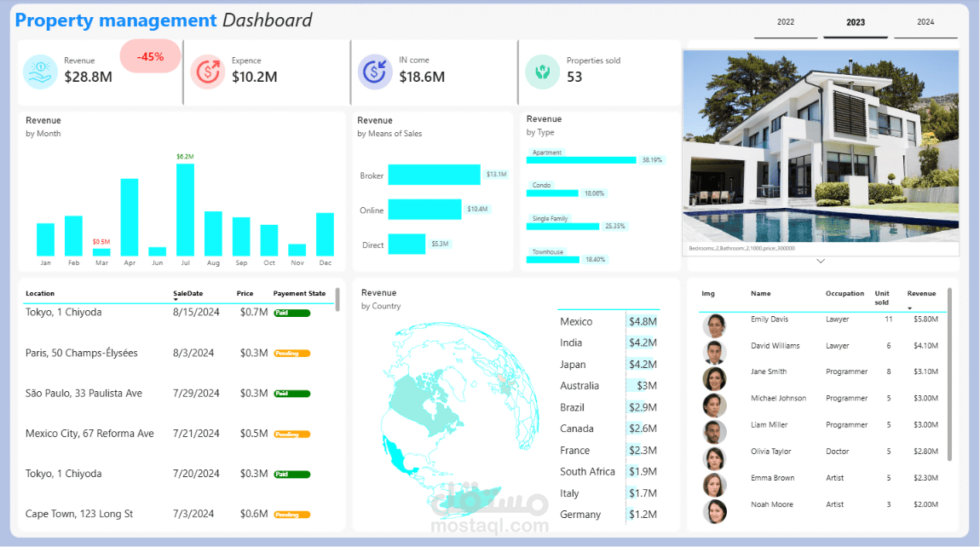
Task: Click the Online sales bar
Action: [425, 210]
